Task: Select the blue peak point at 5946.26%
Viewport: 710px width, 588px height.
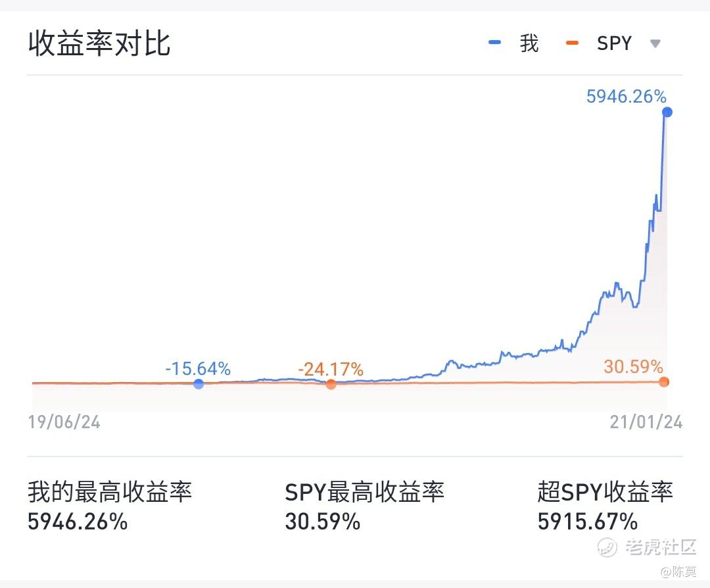Action: (667, 112)
